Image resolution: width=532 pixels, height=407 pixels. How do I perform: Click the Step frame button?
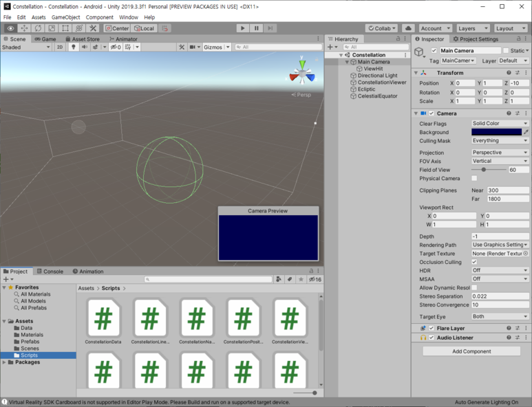270,28
